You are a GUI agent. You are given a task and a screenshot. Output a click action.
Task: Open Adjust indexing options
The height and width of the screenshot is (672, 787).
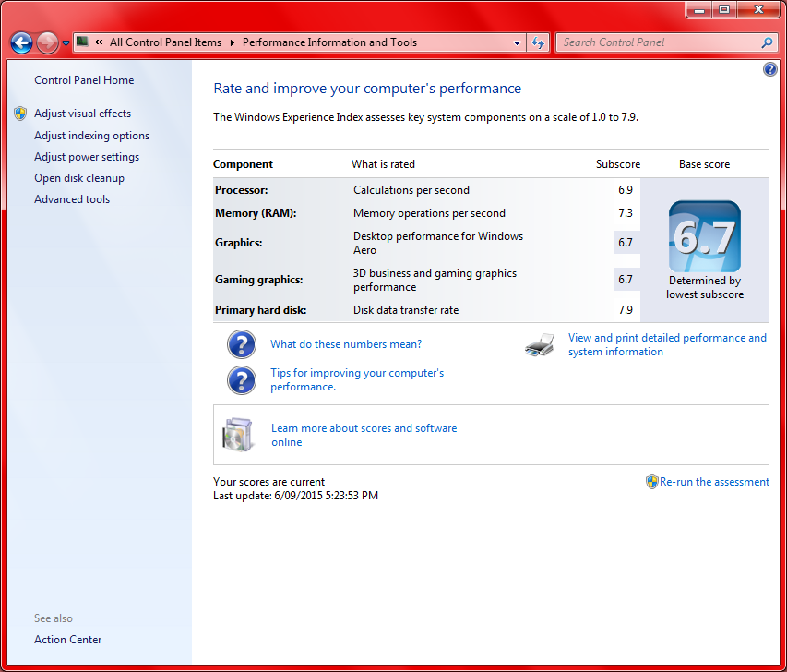click(x=92, y=136)
